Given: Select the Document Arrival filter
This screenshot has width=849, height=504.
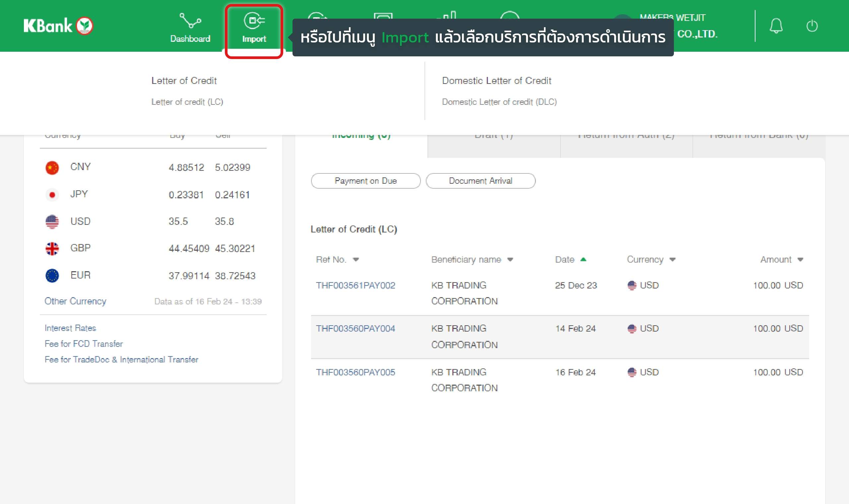Looking at the screenshot, I should 480,181.
